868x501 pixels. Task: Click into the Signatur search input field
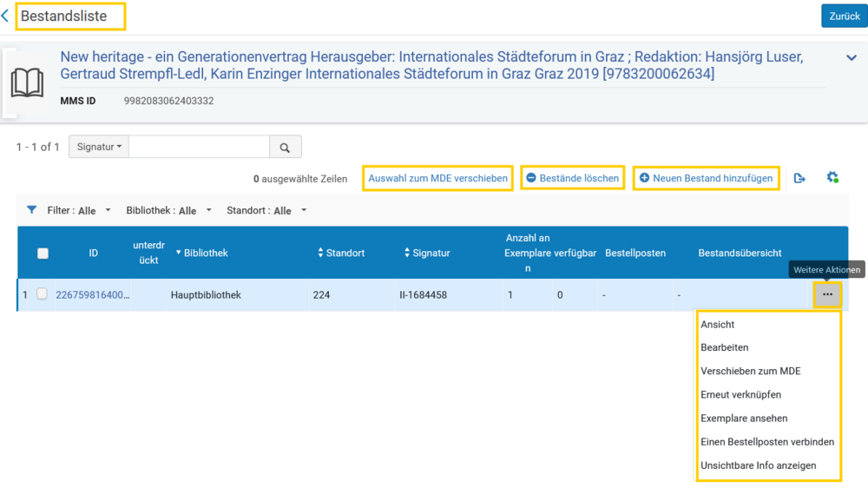[199, 147]
